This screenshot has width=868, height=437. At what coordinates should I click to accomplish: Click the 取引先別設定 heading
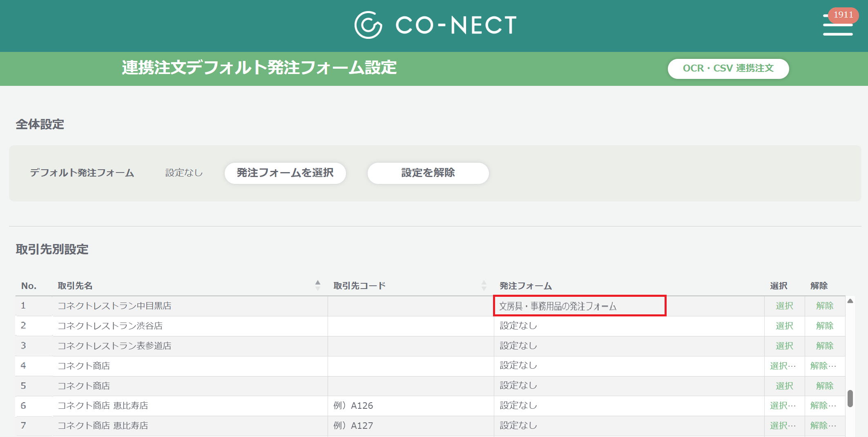tap(52, 249)
